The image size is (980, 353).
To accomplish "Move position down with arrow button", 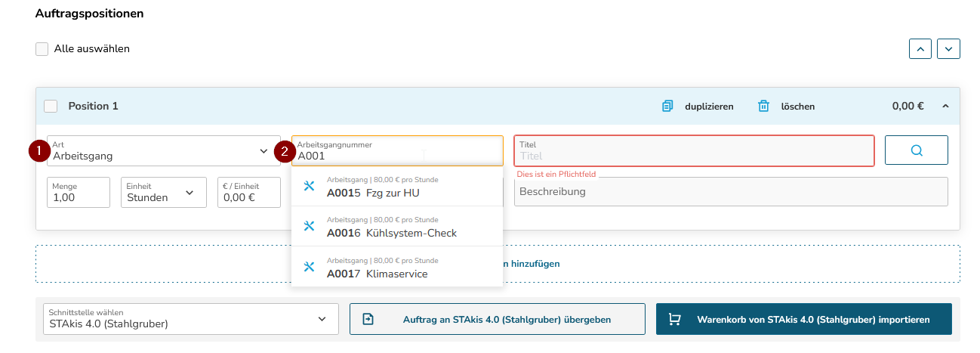I will [x=948, y=49].
